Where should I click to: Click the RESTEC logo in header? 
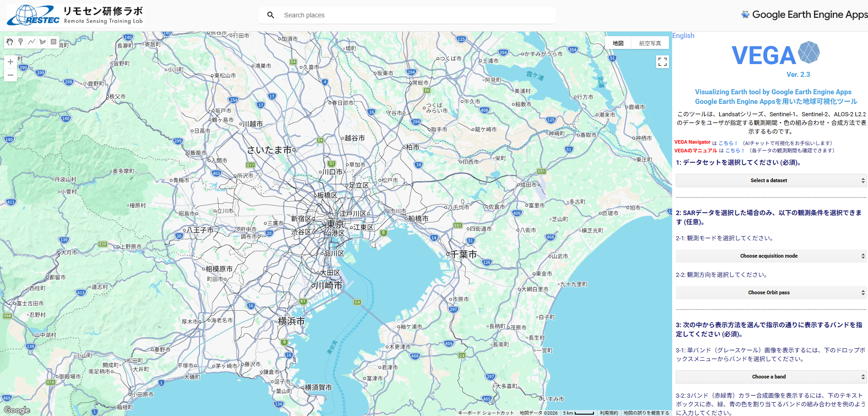click(33, 15)
